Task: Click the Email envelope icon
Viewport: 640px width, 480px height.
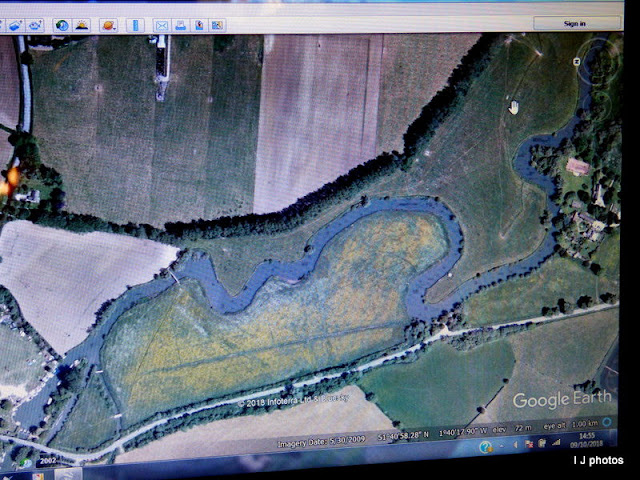Action: pyautogui.click(x=162, y=26)
